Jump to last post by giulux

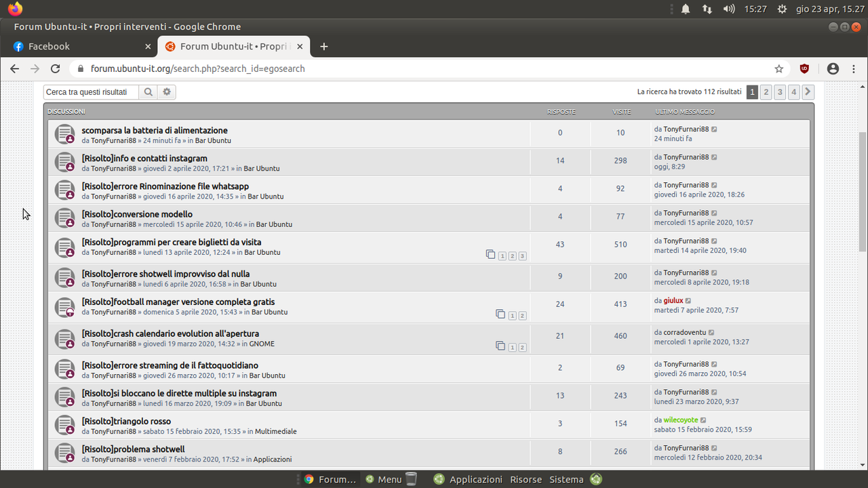[x=688, y=300]
